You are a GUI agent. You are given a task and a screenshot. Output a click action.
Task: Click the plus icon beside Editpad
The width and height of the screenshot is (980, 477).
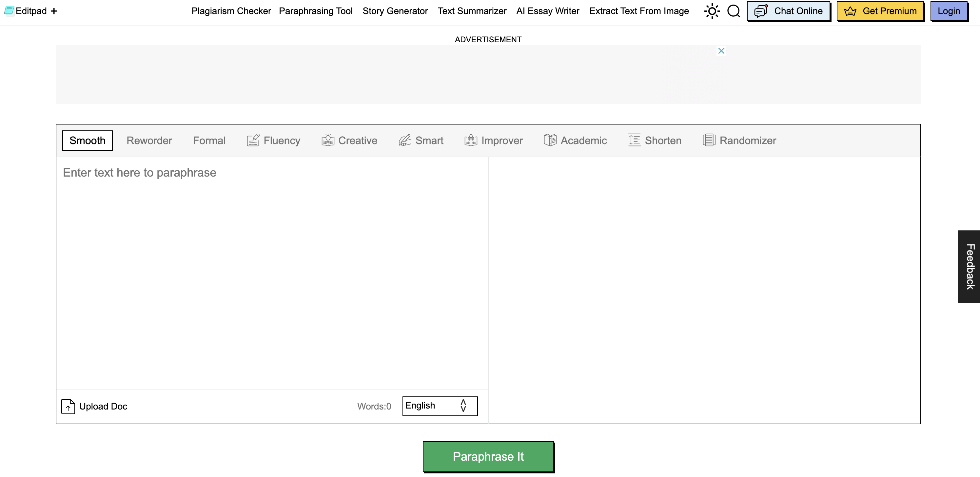(54, 11)
